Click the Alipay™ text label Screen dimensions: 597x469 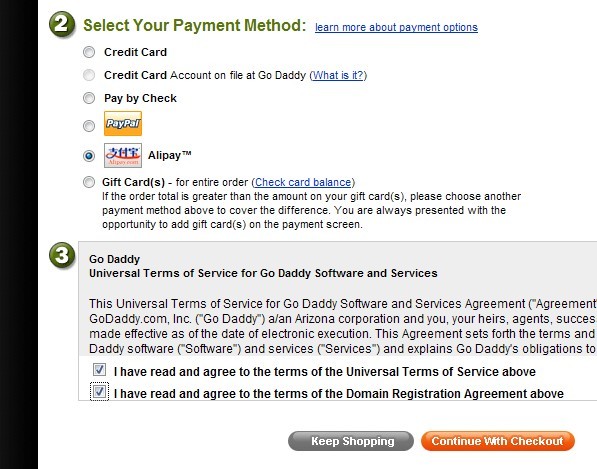click(x=170, y=155)
